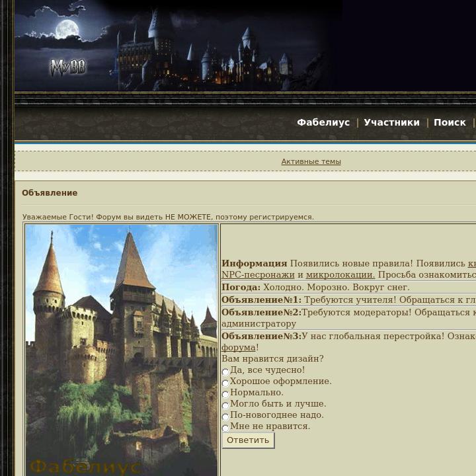Viewport: 476px width, 476px height.
Task: Click the Погода: Холодно. Морозно. line
Action: click(315, 287)
